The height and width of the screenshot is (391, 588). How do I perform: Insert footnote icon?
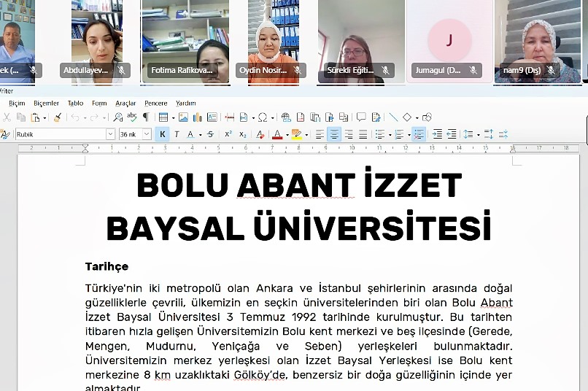tap(301, 117)
